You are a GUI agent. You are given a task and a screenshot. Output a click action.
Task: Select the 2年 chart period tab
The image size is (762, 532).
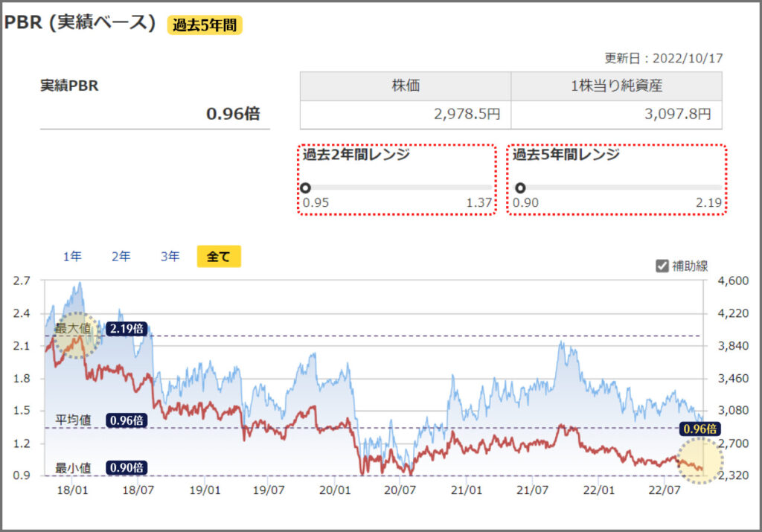tap(121, 257)
